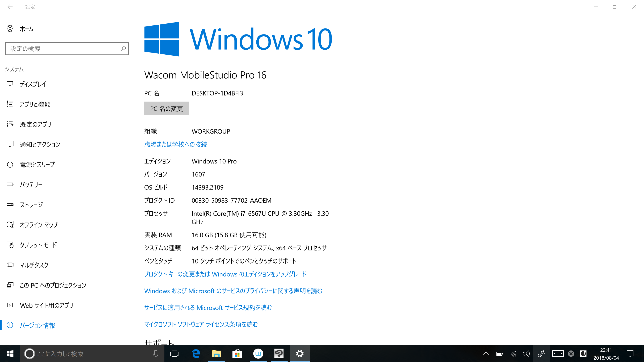644x362 pixels.
Task: Open the ソフトウェア ライセンス条項 link
Action: tap(201, 324)
